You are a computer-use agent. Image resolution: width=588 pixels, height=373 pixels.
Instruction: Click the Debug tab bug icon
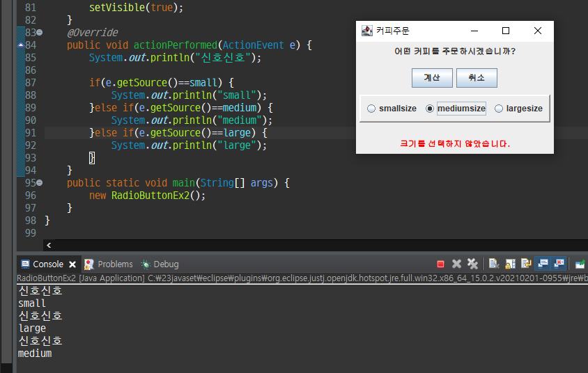click(x=146, y=264)
